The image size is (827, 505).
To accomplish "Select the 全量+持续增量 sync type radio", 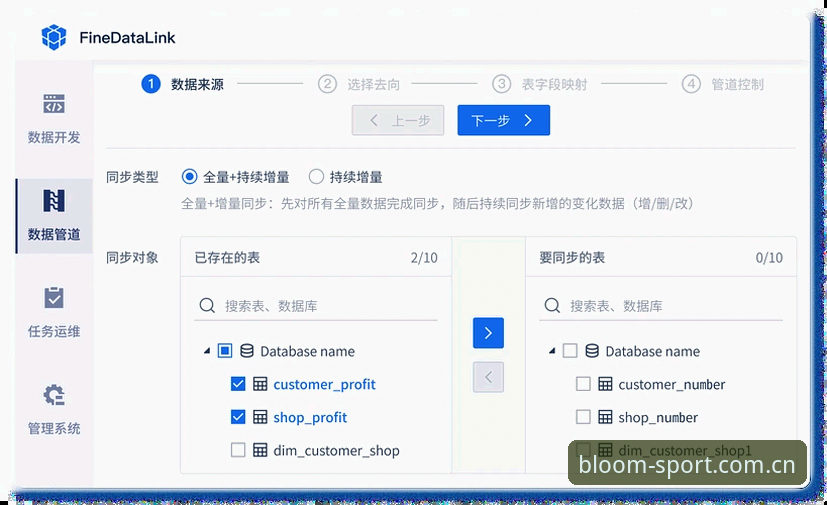I will coord(189,177).
